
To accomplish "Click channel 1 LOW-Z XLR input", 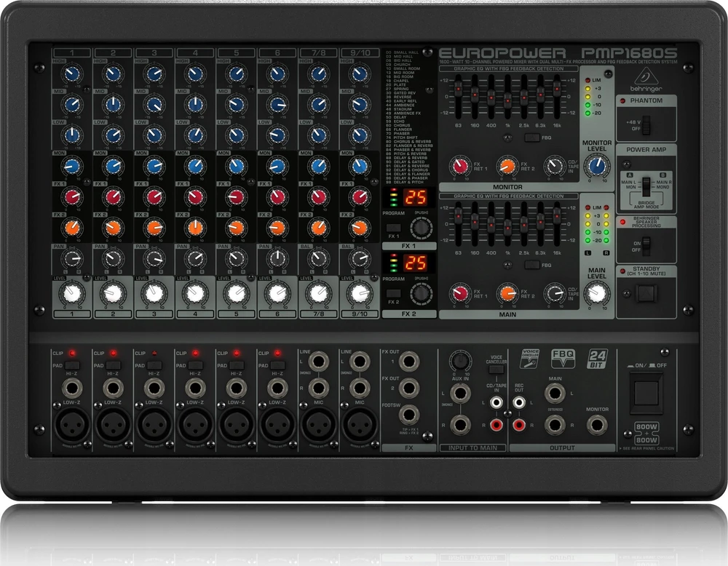I will pos(72,426).
